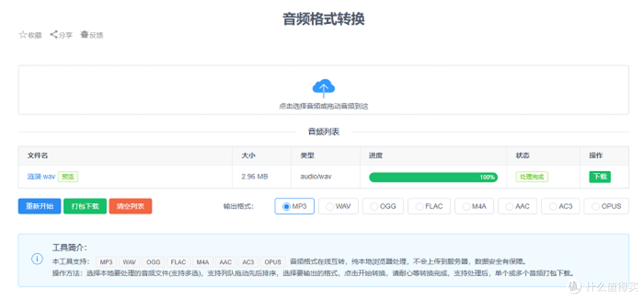Click the FLAC tag in the tool intro

tap(179, 262)
